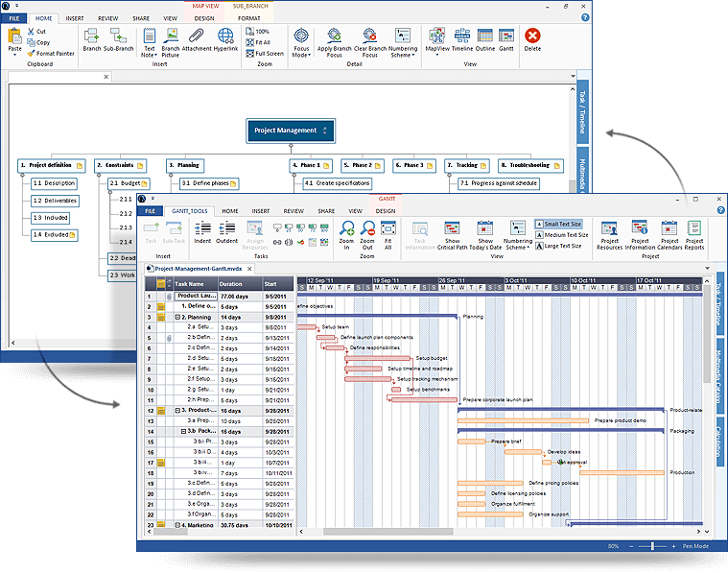Image resolution: width=728 pixels, height=573 pixels.
Task: Open FILE tab in MapView window
Action: point(14,18)
